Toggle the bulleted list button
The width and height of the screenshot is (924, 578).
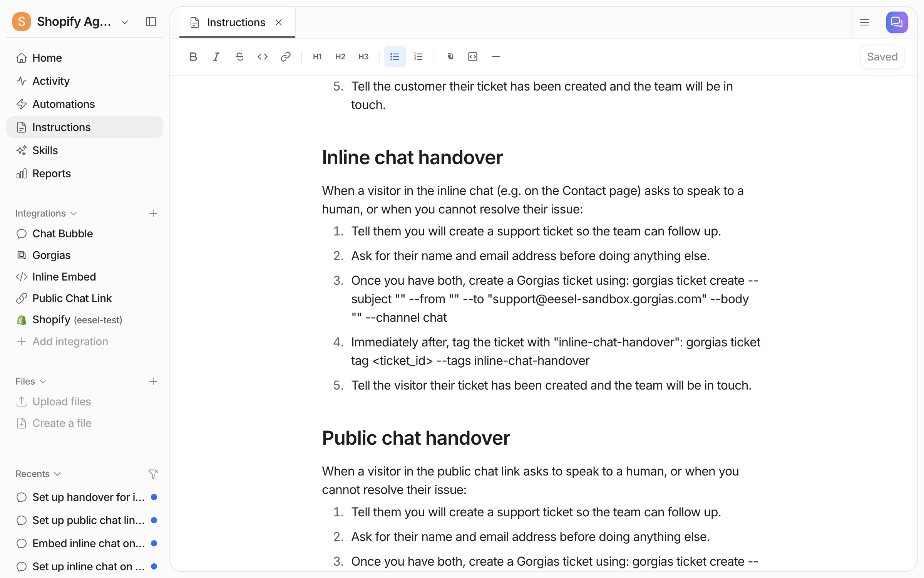pyautogui.click(x=395, y=57)
